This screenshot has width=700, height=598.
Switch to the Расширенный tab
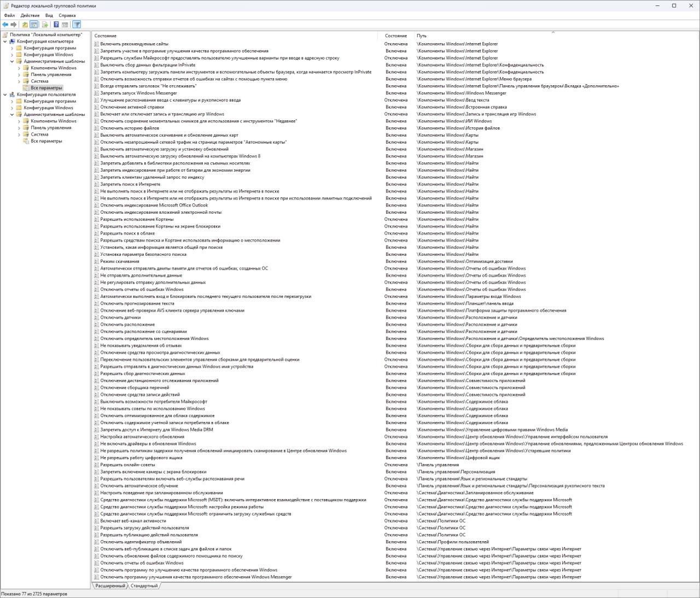click(x=110, y=585)
